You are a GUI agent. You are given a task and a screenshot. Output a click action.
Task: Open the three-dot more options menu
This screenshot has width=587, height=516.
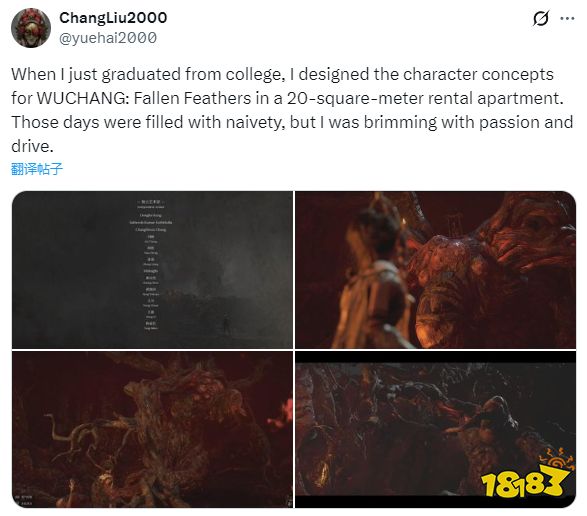click(x=567, y=18)
